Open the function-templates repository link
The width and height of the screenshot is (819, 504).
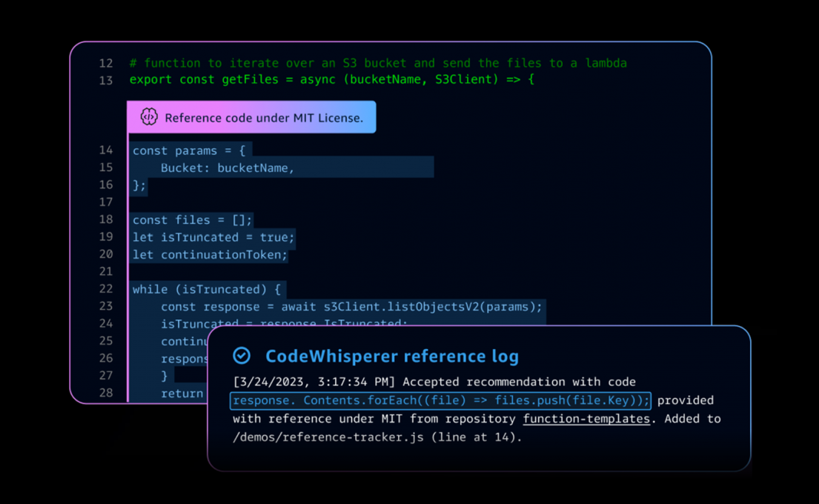(x=586, y=419)
